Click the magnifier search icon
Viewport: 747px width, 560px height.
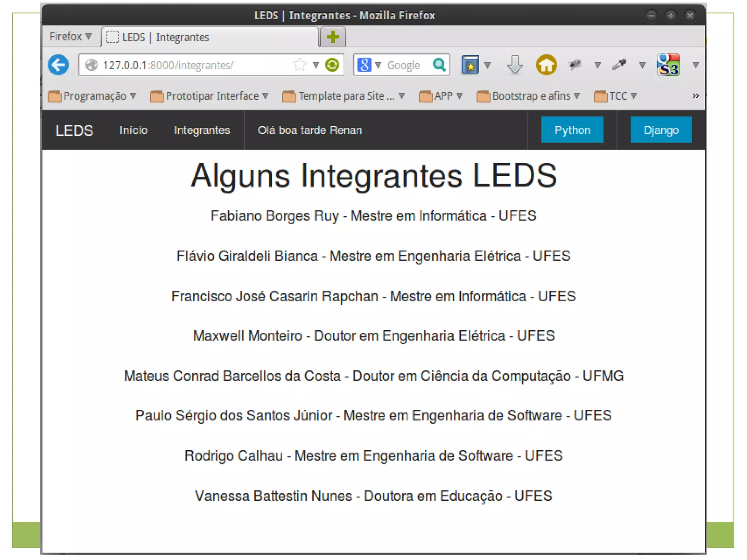439,65
